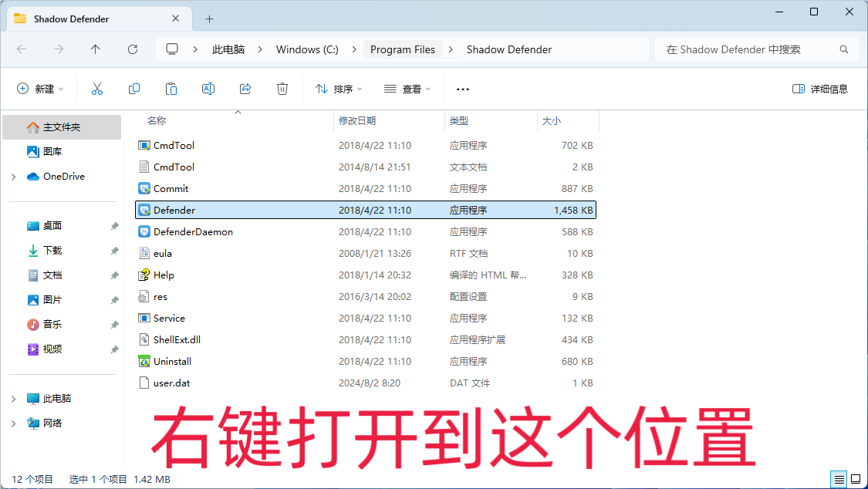Image resolution: width=868 pixels, height=489 pixels.
Task: Click Shadow Defender breadcrumb segment
Action: pyautogui.click(x=509, y=49)
